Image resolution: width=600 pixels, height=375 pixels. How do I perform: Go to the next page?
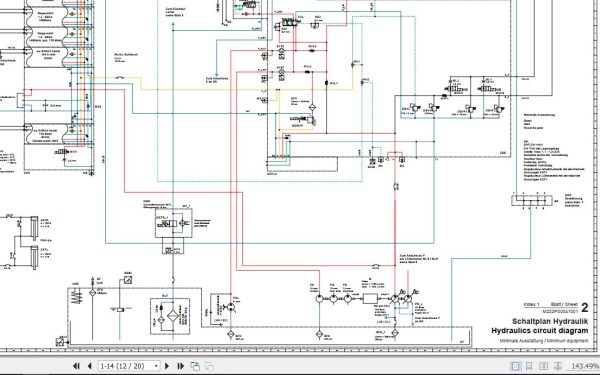click(167, 366)
